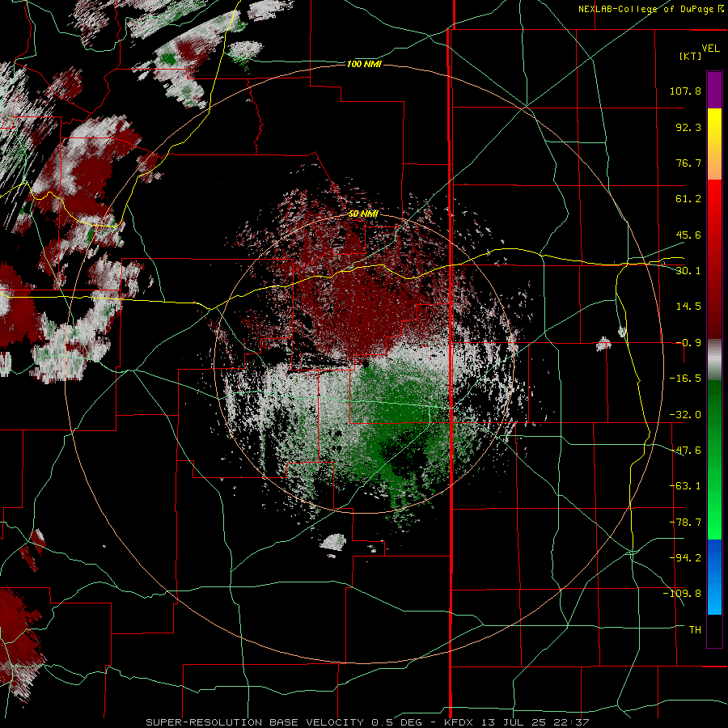Click the 30.1 legend value
The image size is (728, 728).
pyautogui.click(x=688, y=271)
